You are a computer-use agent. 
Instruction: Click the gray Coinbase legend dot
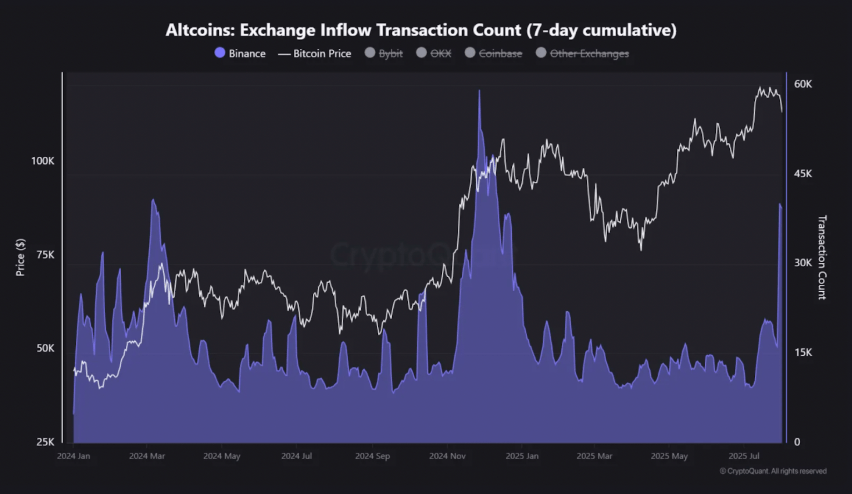point(470,53)
